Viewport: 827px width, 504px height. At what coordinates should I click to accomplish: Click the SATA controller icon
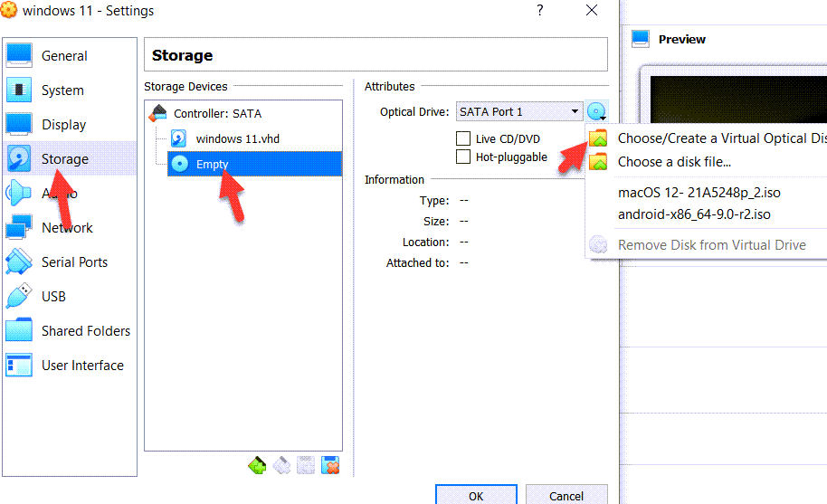coord(157,113)
